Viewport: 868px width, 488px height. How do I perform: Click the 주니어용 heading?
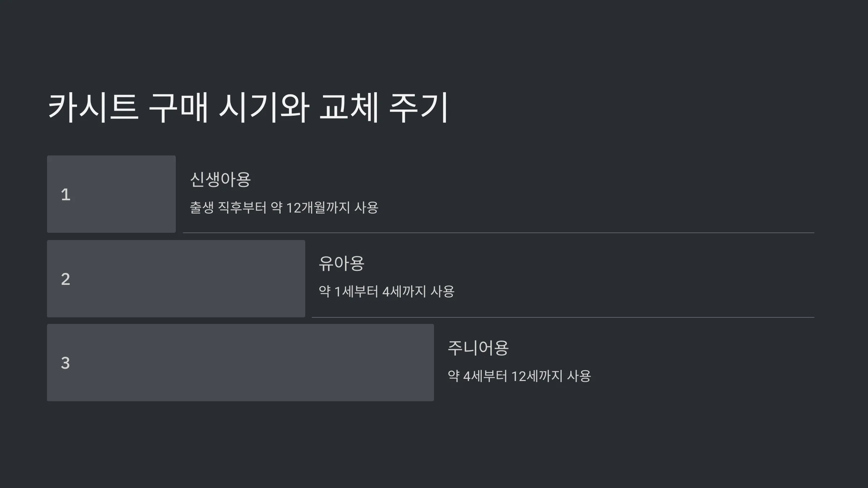[478, 348]
